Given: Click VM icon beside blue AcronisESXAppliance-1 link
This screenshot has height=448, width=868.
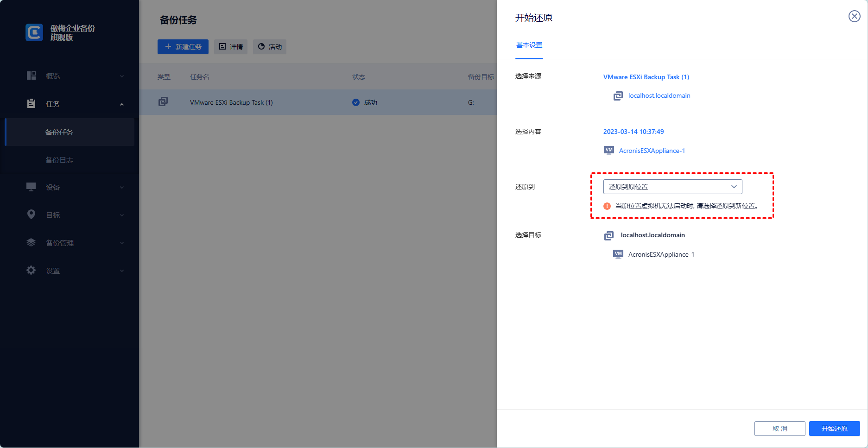Looking at the screenshot, I should tap(609, 150).
